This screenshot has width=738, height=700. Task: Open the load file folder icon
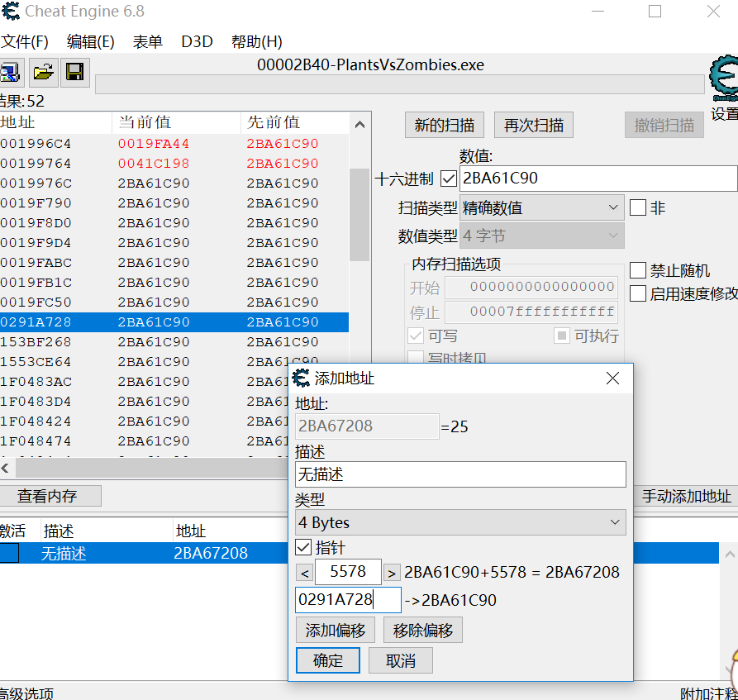point(43,73)
